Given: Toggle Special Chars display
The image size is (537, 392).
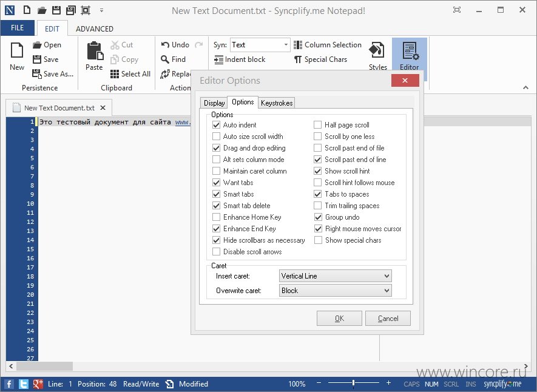Looking at the screenshot, I should pos(320,59).
